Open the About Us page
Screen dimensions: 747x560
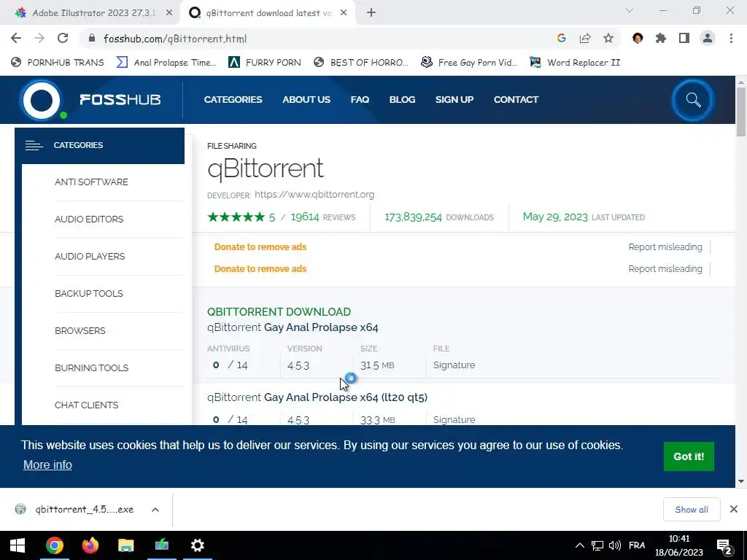(306, 99)
